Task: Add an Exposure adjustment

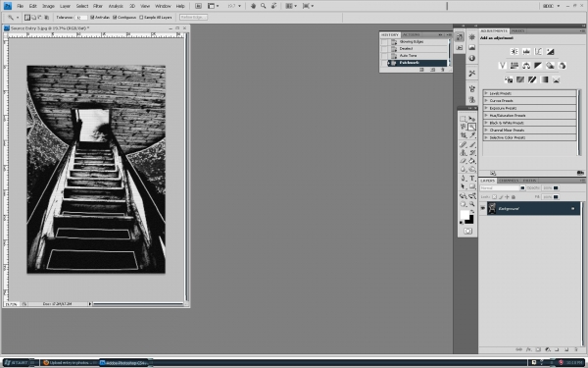Action: coord(550,52)
